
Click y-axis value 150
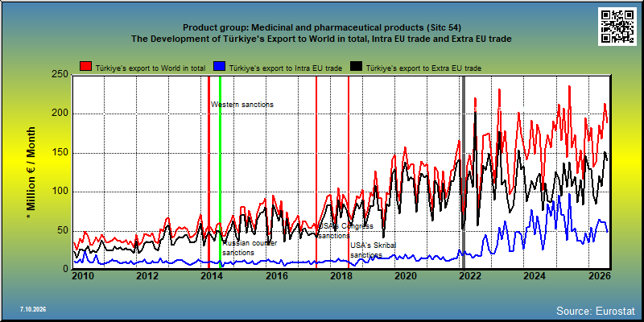[x=61, y=153]
